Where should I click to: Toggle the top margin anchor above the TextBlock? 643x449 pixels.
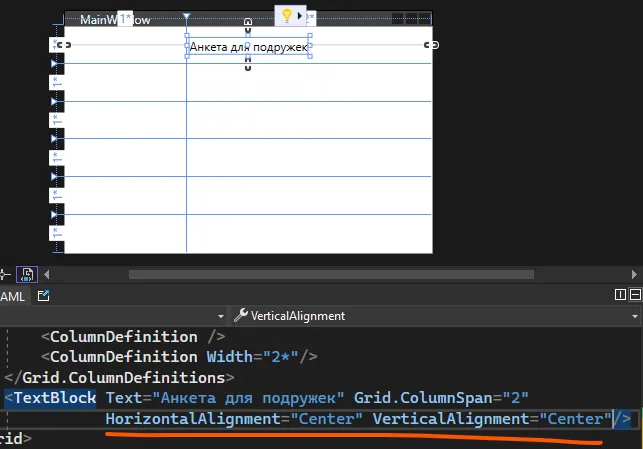coord(248,25)
